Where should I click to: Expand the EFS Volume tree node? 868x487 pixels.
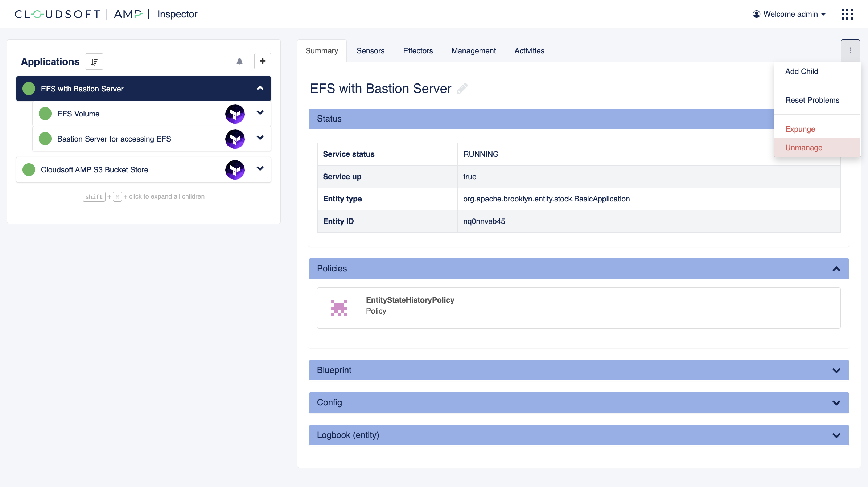click(260, 113)
